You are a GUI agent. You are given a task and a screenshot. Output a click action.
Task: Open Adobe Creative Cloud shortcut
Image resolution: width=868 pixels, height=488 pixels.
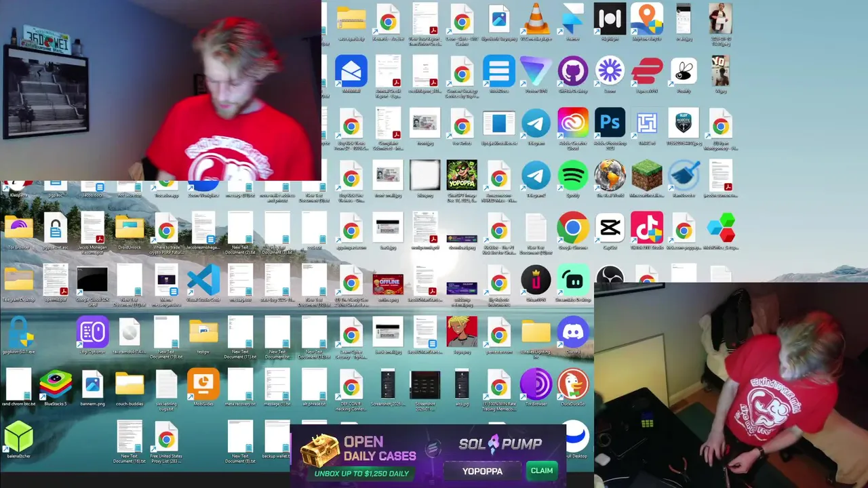point(573,124)
